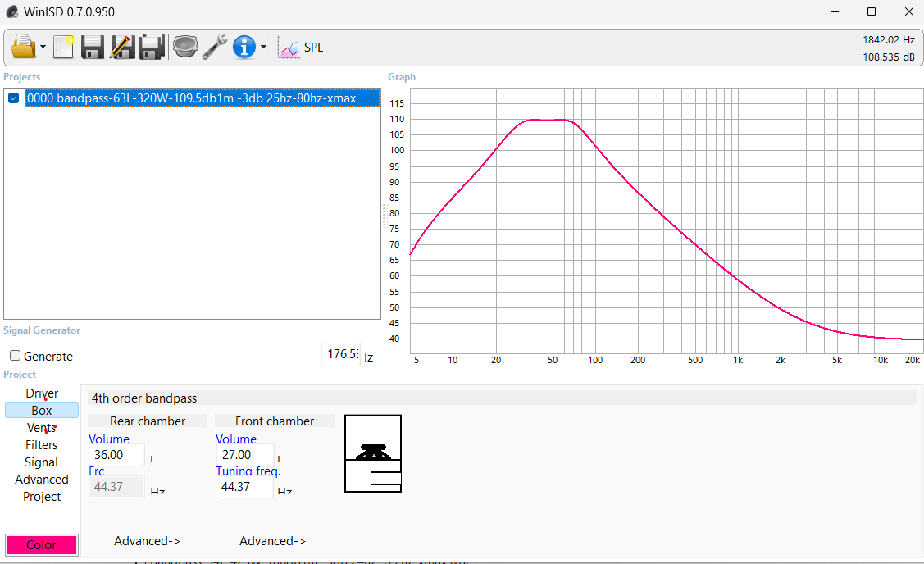The width and height of the screenshot is (924, 564).
Task: Open the SPL graph type selector
Action: 313,48
